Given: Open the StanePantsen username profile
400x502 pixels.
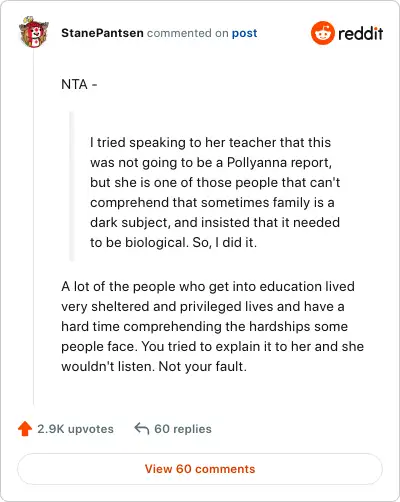Looking at the screenshot, I should [x=102, y=33].
